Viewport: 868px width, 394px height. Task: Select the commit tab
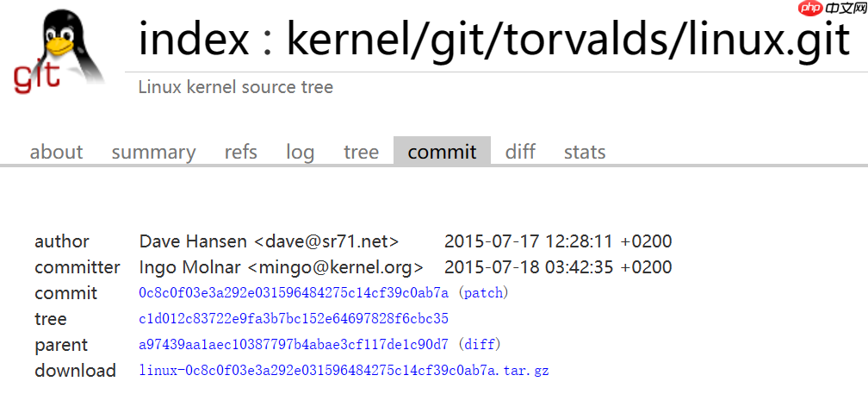(x=442, y=152)
